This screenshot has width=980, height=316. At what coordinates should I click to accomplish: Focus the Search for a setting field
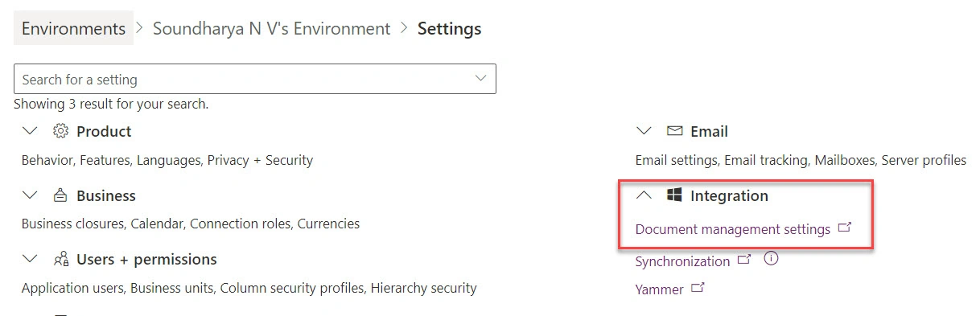255,79
